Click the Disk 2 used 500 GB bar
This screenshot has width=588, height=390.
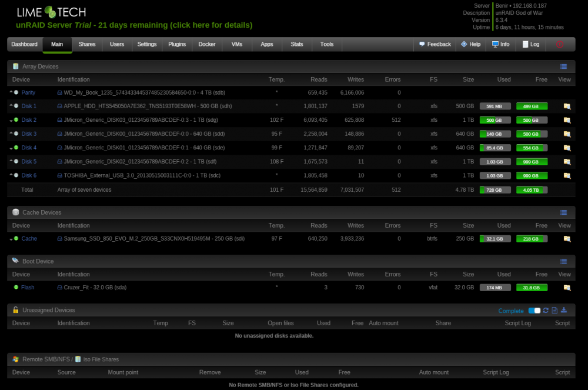(495, 121)
